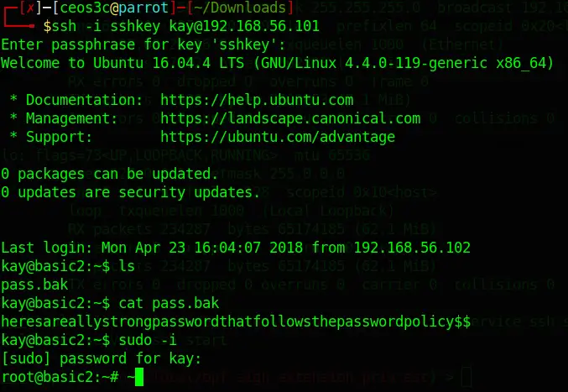Image resolution: width=568 pixels, height=392 pixels.
Task: Select the heresareallystrongpassword output line
Action: coord(236,321)
